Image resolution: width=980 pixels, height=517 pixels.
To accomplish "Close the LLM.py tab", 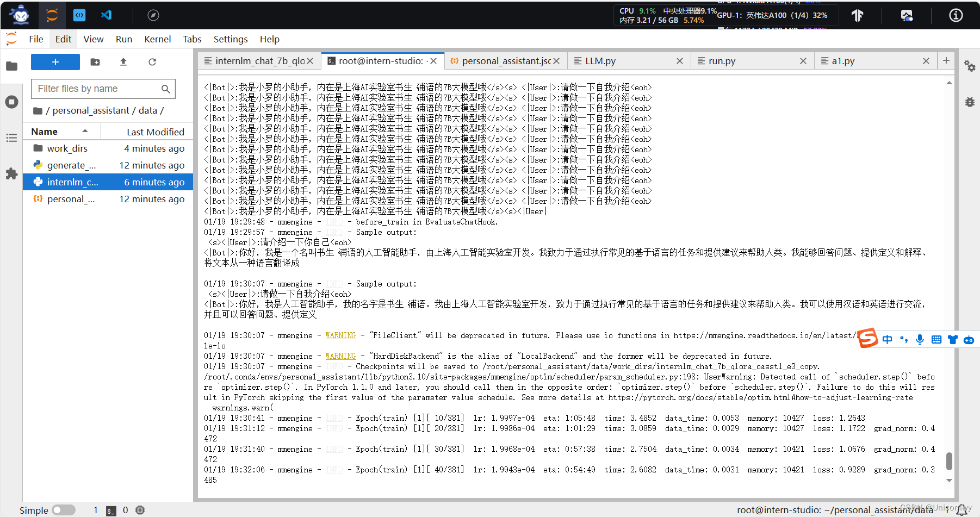I will click(x=680, y=61).
